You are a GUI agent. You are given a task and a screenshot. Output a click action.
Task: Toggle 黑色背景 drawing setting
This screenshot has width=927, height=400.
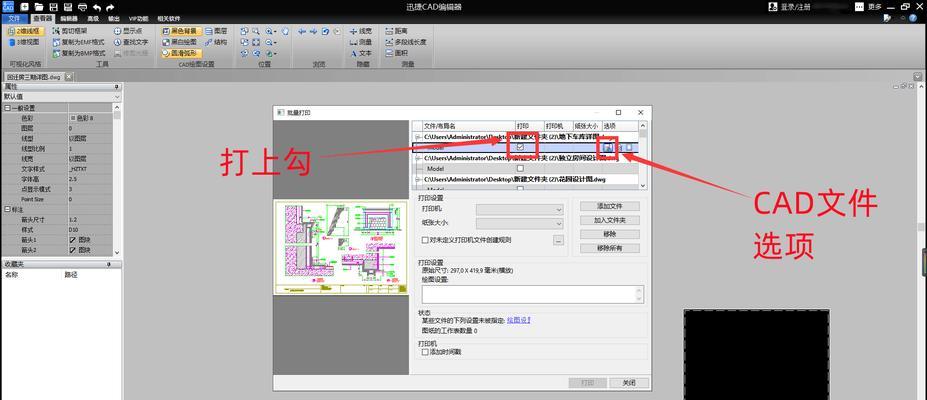(180, 31)
